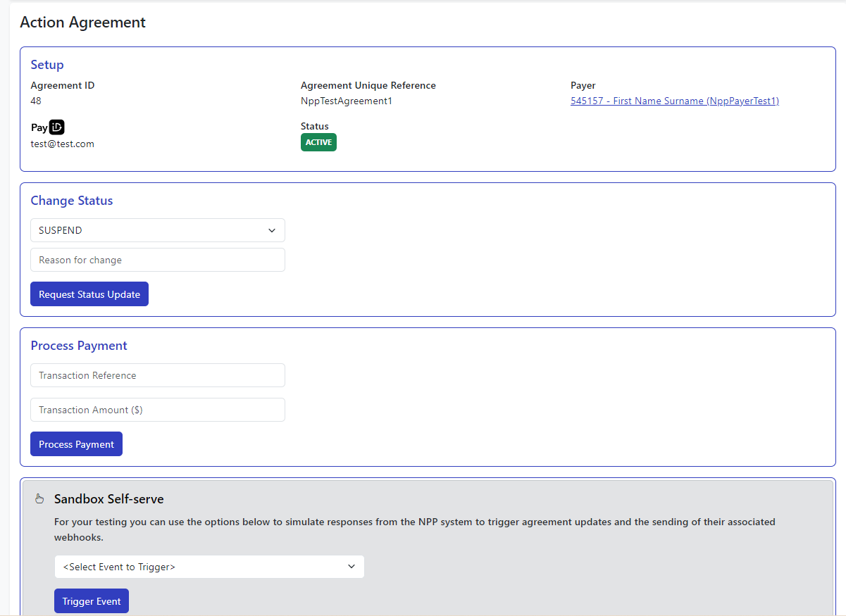Expand the Select Event to Trigger dropdown
The width and height of the screenshot is (846, 616).
tap(209, 567)
